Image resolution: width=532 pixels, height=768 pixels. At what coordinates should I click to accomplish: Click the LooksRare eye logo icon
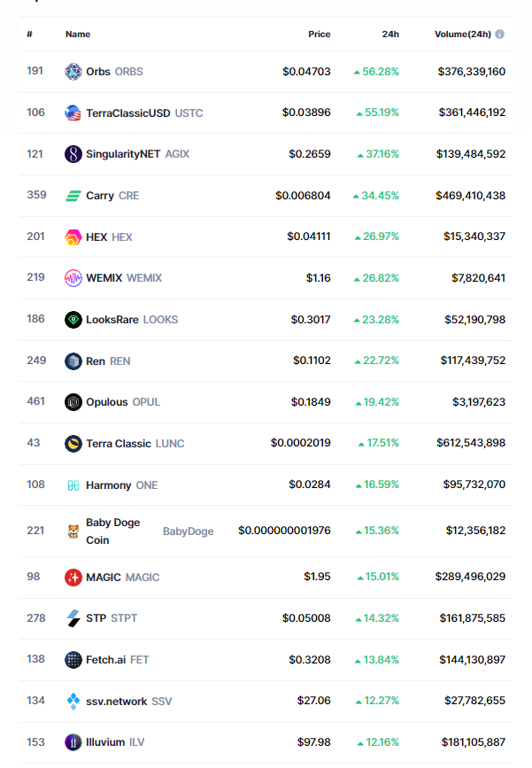pyautogui.click(x=73, y=320)
